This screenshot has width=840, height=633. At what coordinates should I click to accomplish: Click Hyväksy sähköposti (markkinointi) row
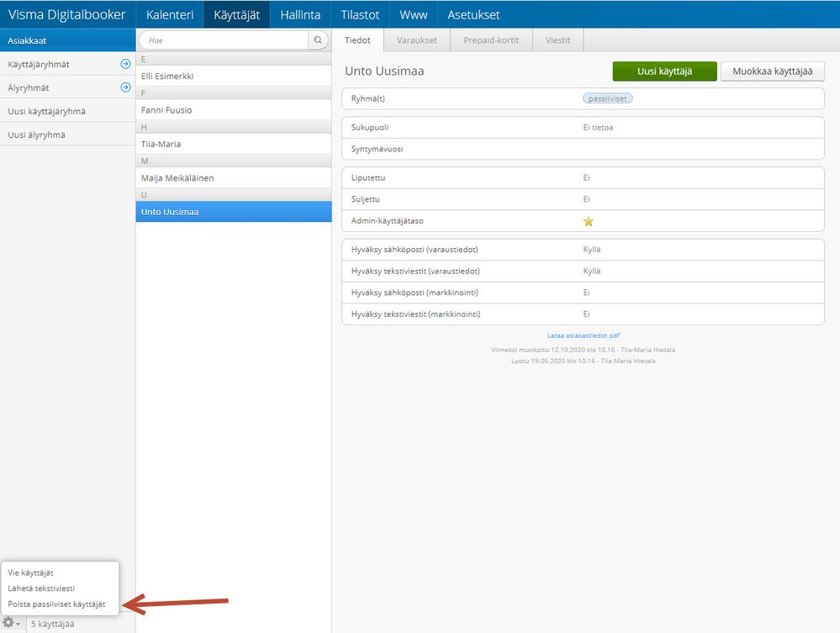click(583, 293)
